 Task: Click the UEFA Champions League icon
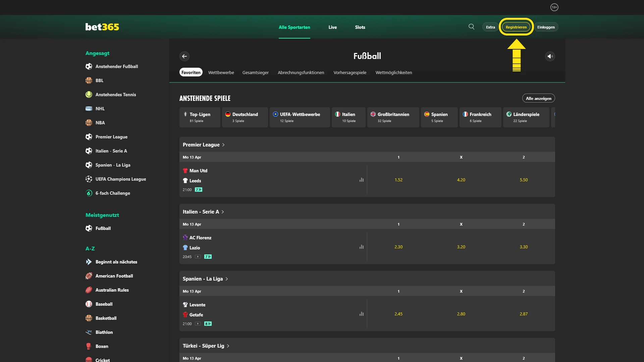click(x=89, y=179)
